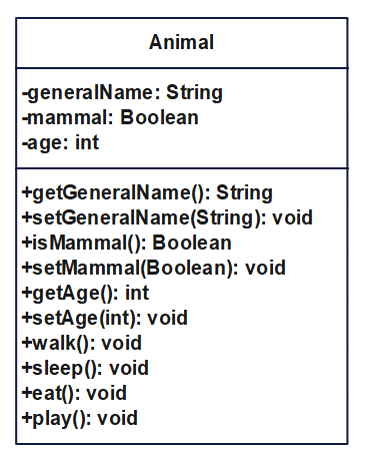This screenshot has height=464, width=370.
Task: Click the age int attribute
Action: [x=60, y=143]
